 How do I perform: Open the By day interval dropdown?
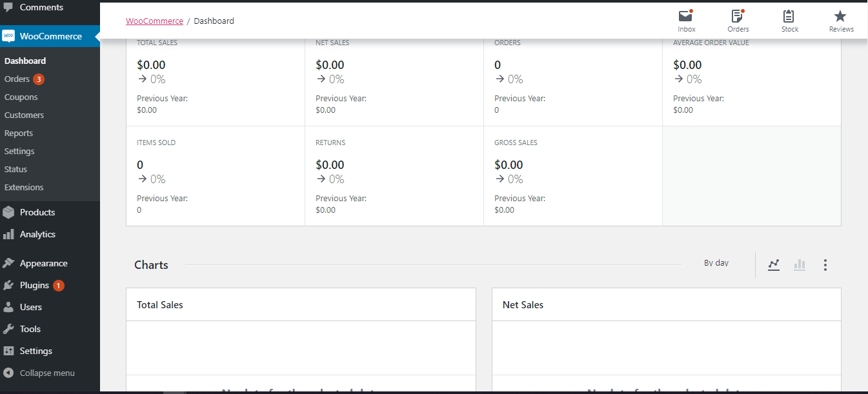pos(716,263)
